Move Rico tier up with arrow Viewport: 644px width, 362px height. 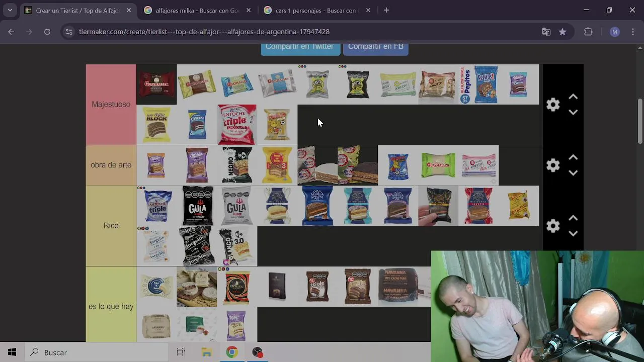(x=573, y=218)
